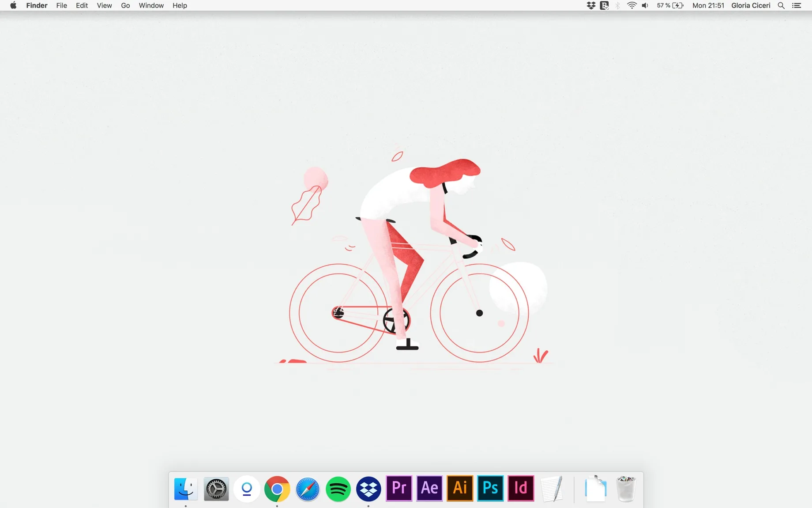Launch System Preferences from the Dock

[x=216, y=489]
